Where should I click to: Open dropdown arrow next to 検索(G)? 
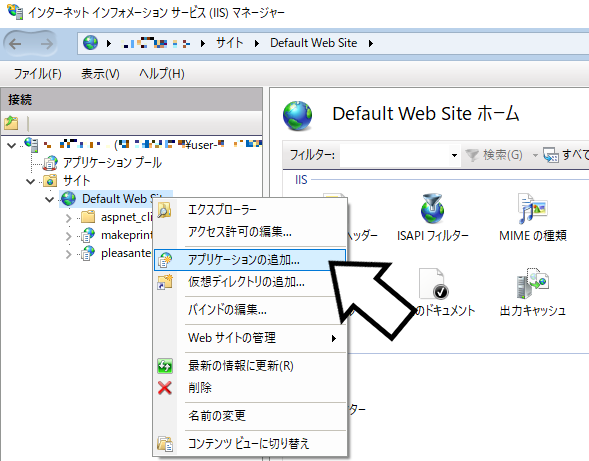(x=535, y=155)
